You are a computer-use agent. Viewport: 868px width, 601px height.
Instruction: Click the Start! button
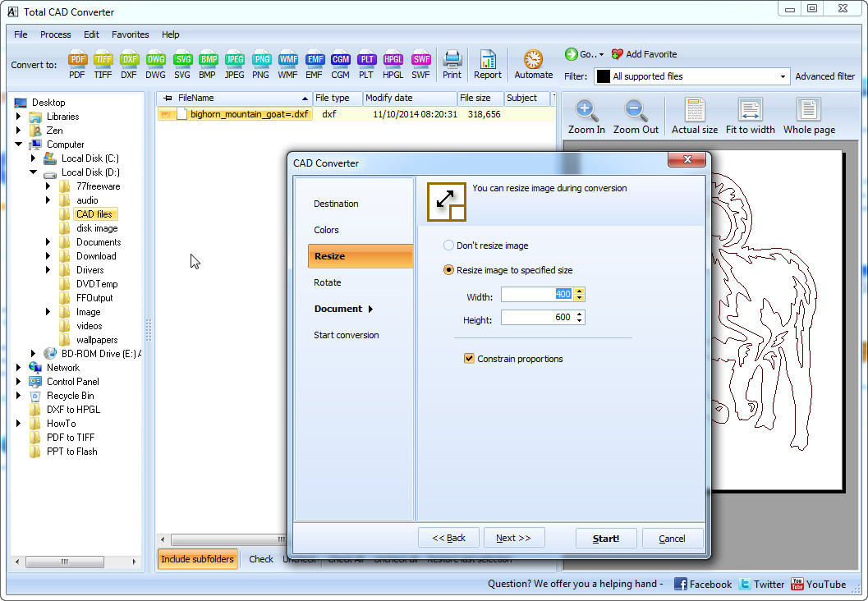pyautogui.click(x=606, y=539)
